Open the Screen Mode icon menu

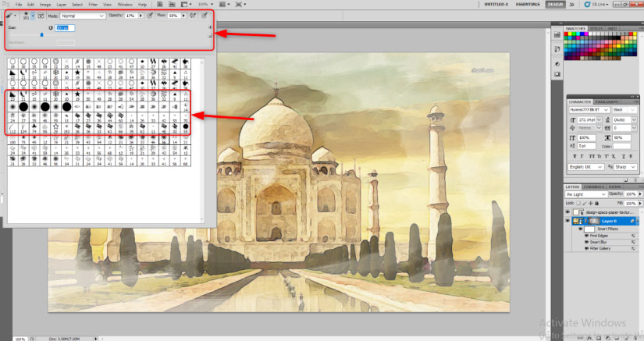point(240,5)
